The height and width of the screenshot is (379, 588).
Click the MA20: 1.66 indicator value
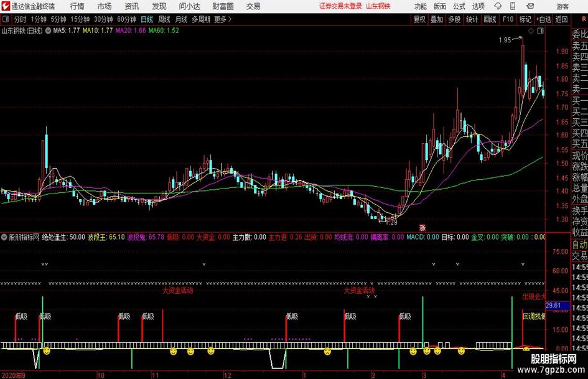point(131,30)
